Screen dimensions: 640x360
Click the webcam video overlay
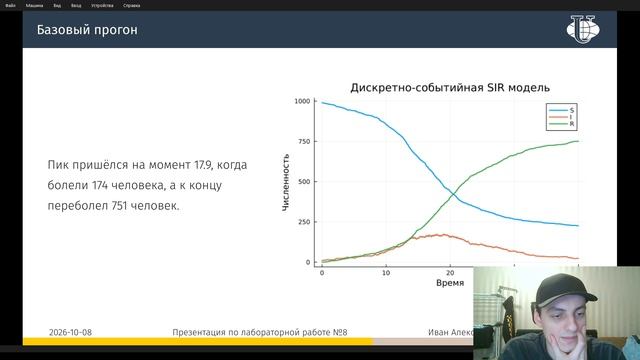tap(557, 313)
